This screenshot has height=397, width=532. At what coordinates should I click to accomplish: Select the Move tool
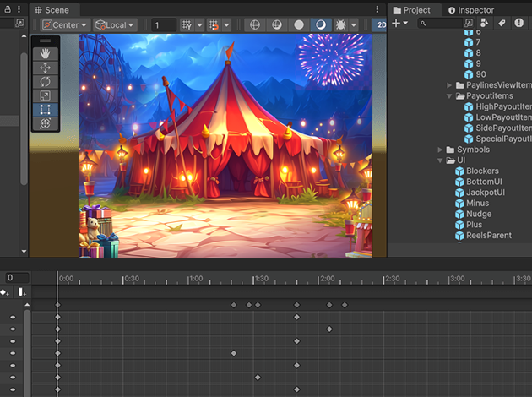(x=45, y=68)
